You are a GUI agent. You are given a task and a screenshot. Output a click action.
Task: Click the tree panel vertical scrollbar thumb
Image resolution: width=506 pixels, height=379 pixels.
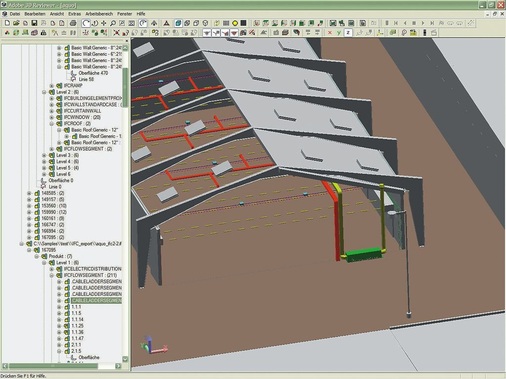coord(125,87)
